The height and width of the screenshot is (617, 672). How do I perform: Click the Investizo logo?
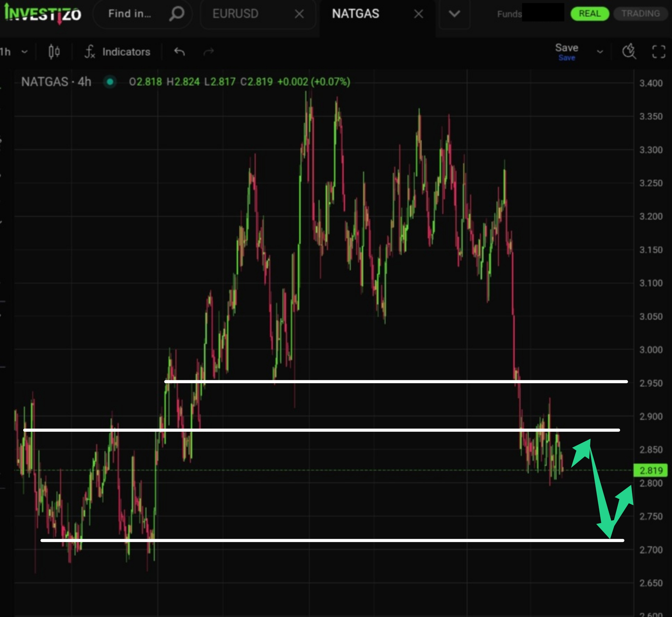[x=42, y=14]
